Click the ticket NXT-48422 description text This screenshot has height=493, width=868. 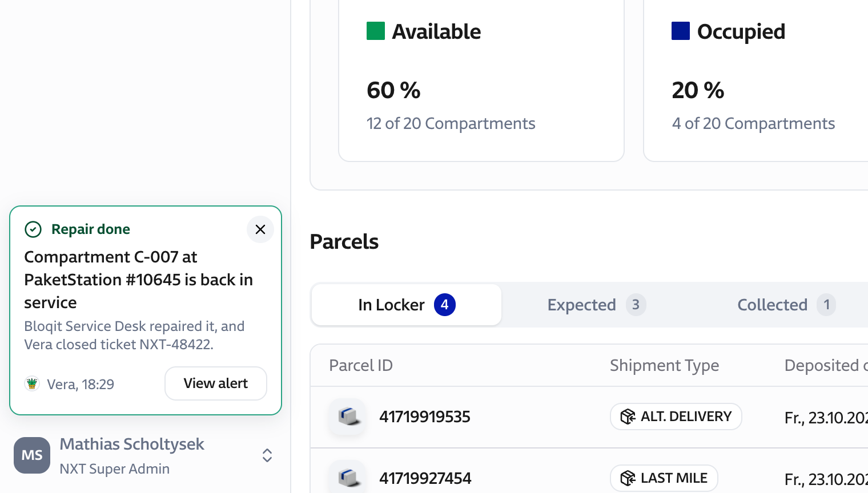134,336
